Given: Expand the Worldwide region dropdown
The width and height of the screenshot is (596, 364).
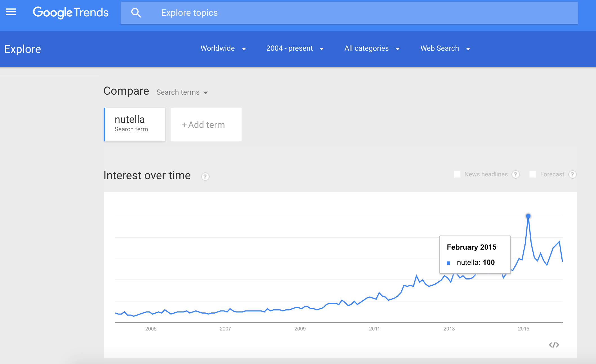Looking at the screenshot, I should [x=223, y=48].
